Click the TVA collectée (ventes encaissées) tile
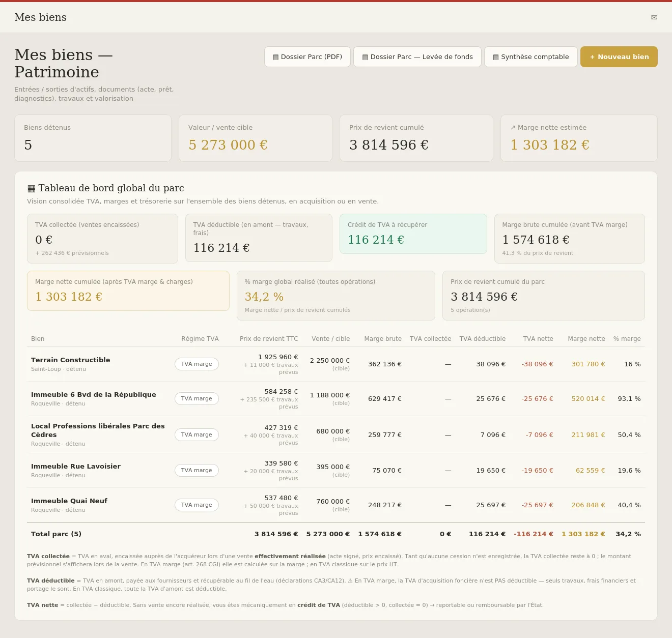This screenshot has width=672, height=638. tap(102, 239)
